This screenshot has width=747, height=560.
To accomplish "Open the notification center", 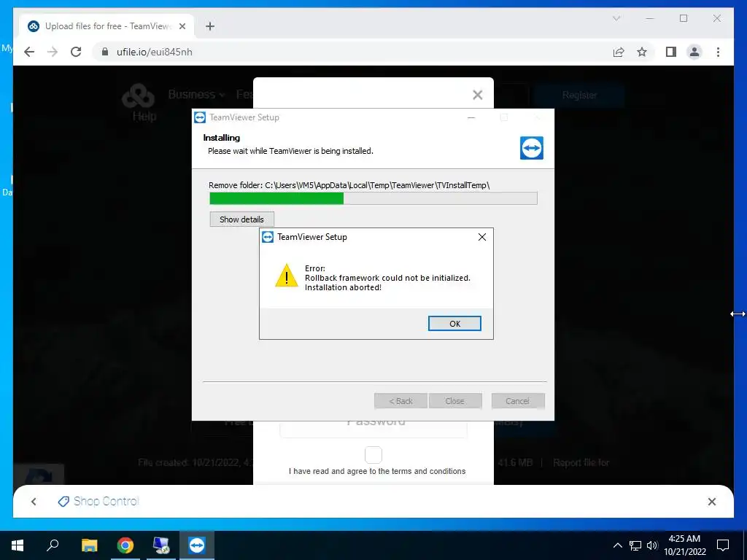I will click(x=723, y=545).
